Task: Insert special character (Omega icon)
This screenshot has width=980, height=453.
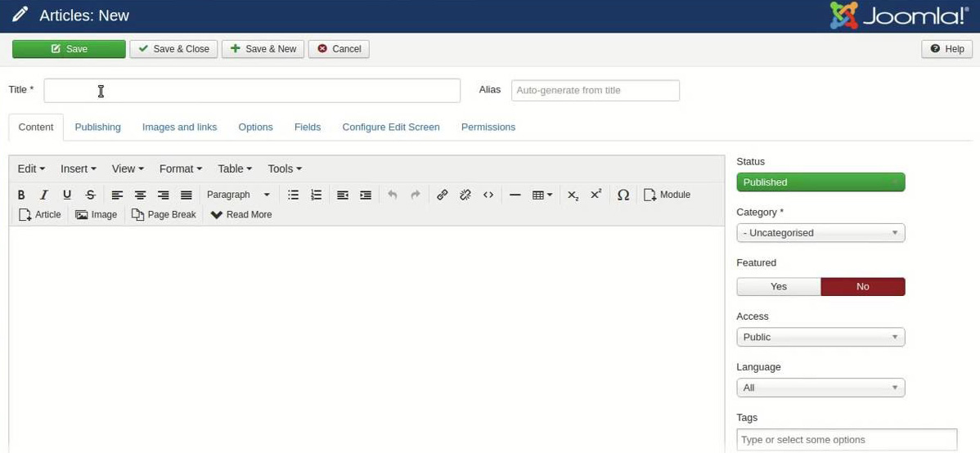Action: point(623,195)
